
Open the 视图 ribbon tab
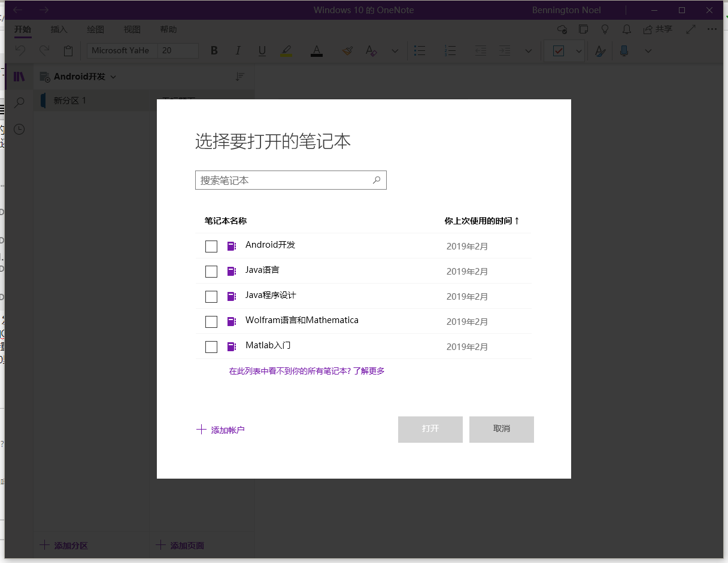click(132, 29)
